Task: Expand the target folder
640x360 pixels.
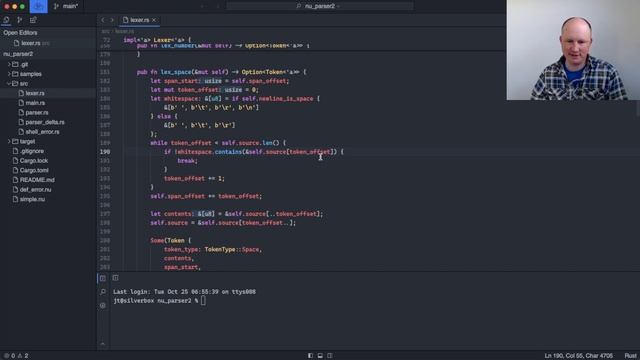Action: coord(9,141)
